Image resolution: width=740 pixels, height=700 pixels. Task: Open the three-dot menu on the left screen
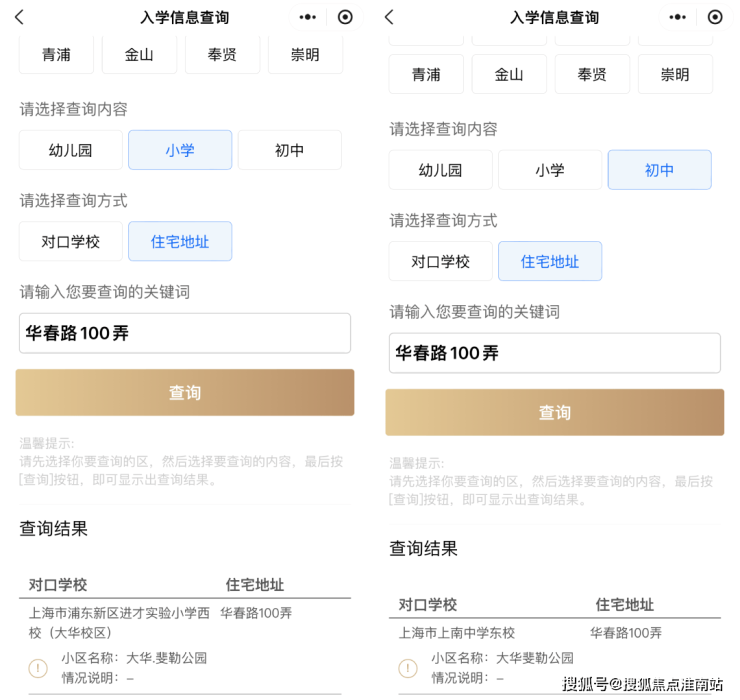[308, 17]
